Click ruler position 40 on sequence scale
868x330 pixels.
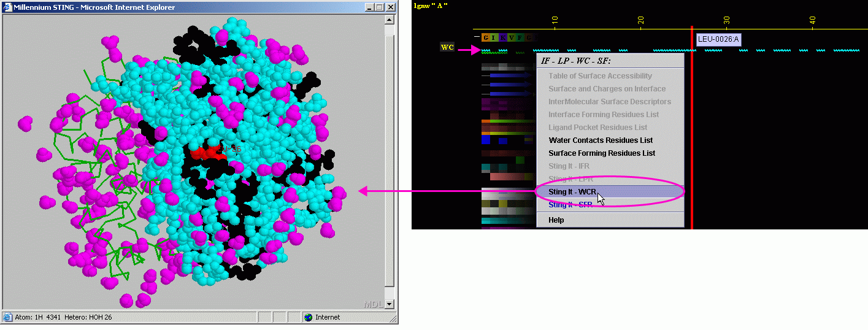pos(813,20)
